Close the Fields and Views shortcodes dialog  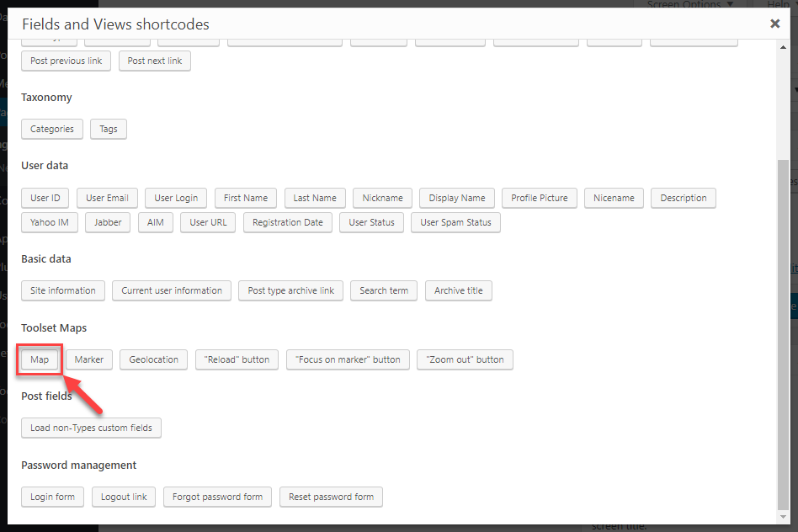(x=774, y=24)
